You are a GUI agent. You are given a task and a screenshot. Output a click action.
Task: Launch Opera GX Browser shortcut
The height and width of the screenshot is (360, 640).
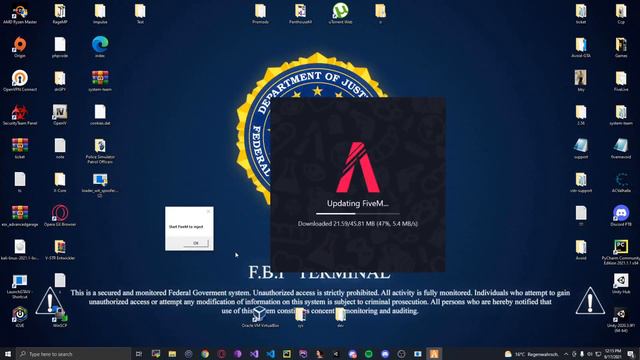point(60,216)
